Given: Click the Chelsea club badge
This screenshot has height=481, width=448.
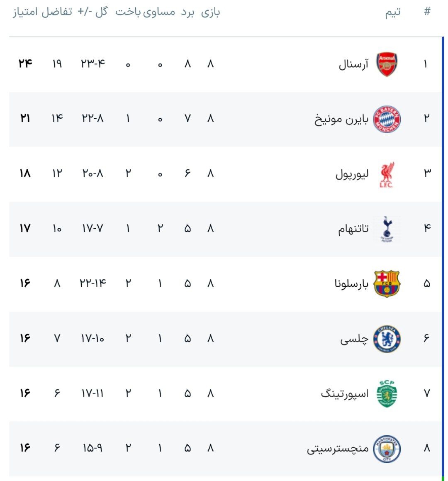Looking at the screenshot, I should (387, 339).
